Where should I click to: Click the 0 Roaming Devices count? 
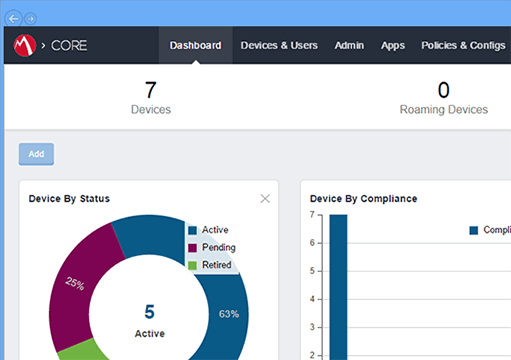click(444, 97)
